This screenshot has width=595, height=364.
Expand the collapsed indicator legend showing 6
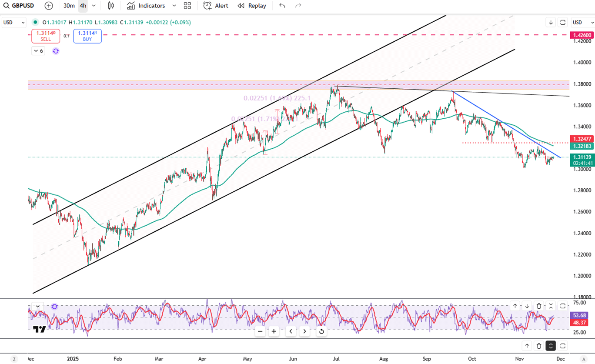tap(38, 51)
